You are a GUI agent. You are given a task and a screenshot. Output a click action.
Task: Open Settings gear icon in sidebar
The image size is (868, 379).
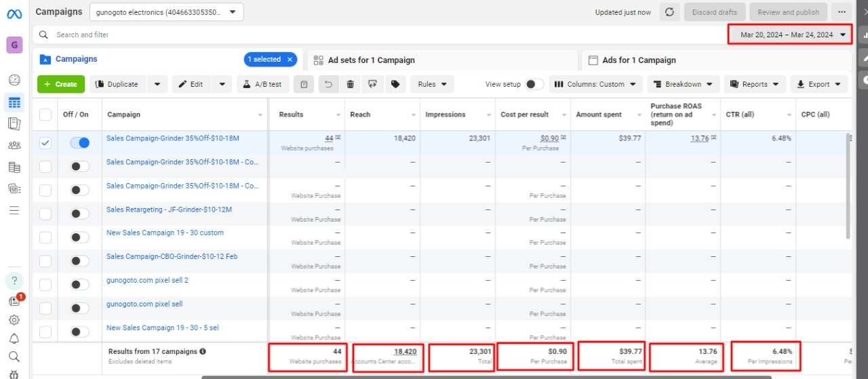[14, 320]
